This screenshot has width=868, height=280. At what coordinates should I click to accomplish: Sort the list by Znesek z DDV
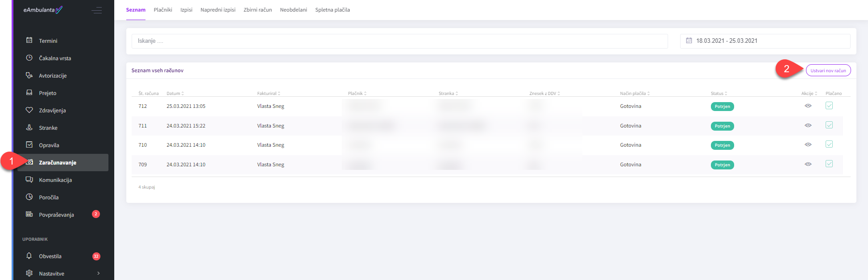pyautogui.click(x=544, y=94)
